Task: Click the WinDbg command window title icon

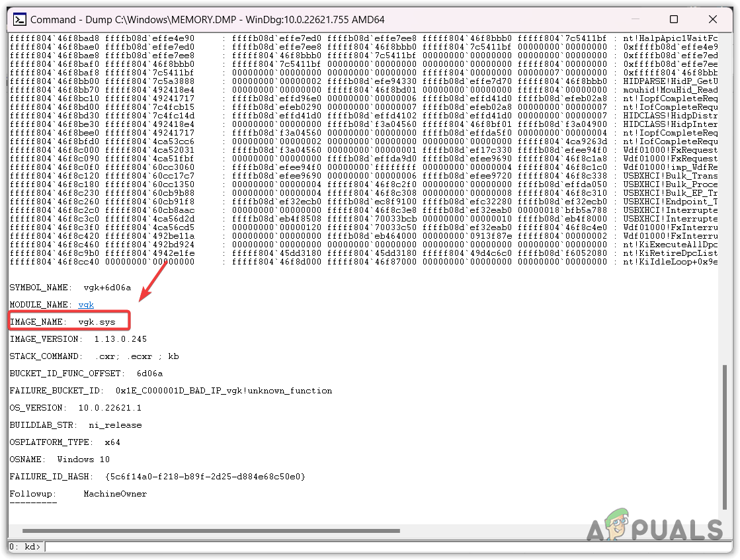Action: [19, 19]
